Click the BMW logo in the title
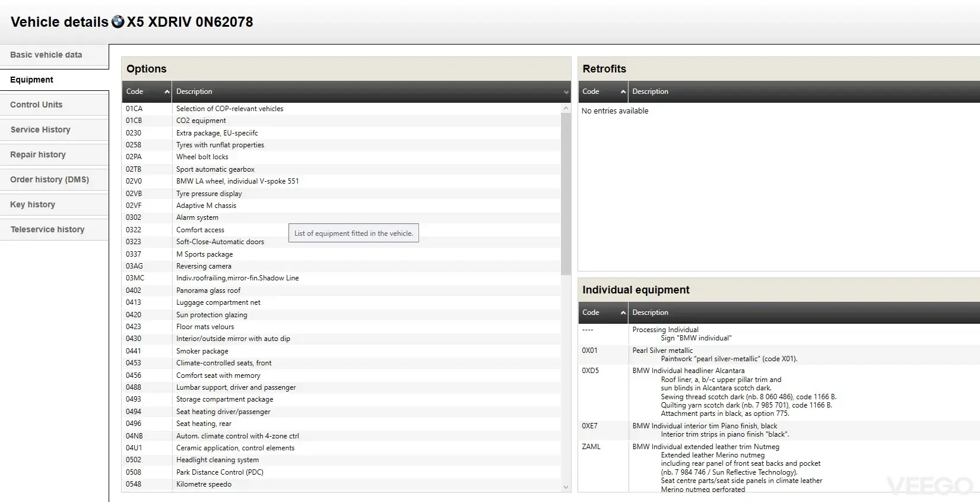Screen dimensions: 980x502 118,22
